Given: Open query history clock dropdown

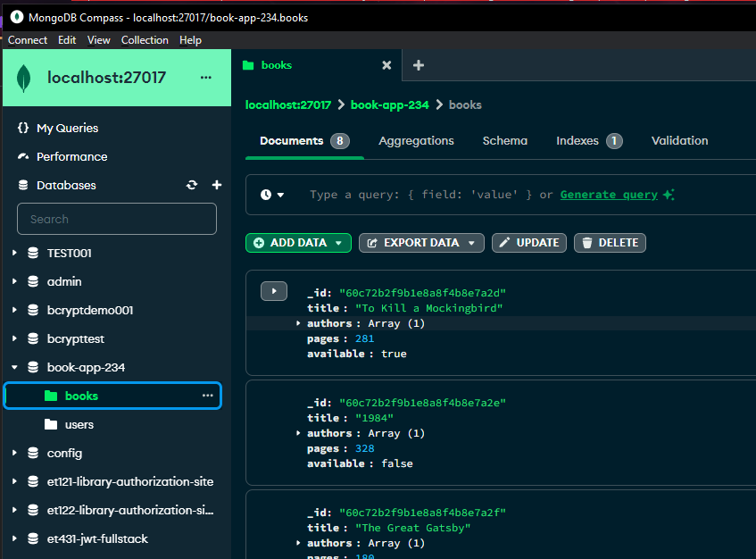Looking at the screenshot, I should click(272, 195).
